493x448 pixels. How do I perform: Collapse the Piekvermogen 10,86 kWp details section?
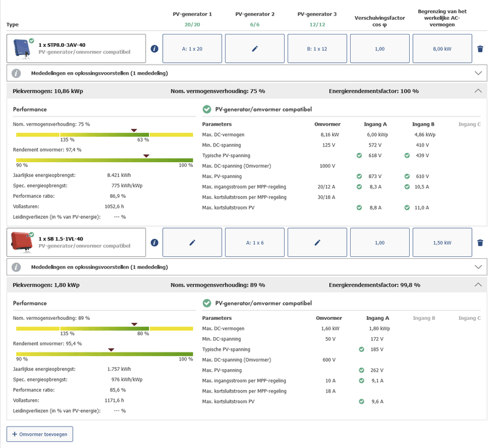(x=478, y=91)
